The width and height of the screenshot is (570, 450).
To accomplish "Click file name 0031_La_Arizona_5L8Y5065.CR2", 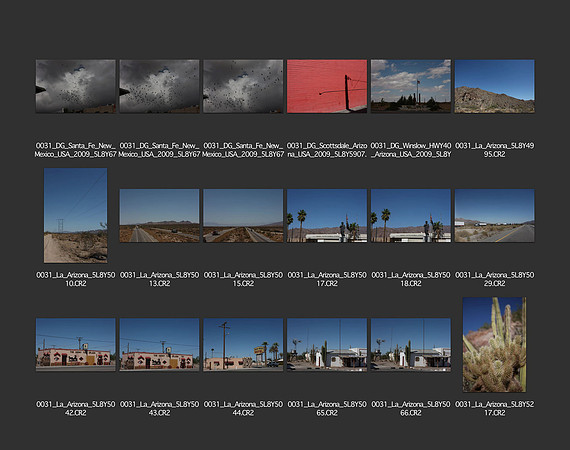I will click(x=327, y=409).
